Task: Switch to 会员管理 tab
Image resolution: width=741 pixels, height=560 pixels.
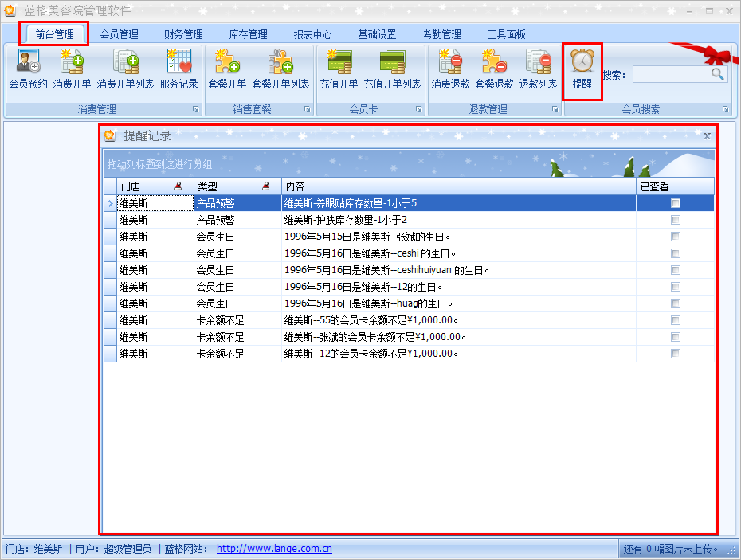Action: (119, 34)
